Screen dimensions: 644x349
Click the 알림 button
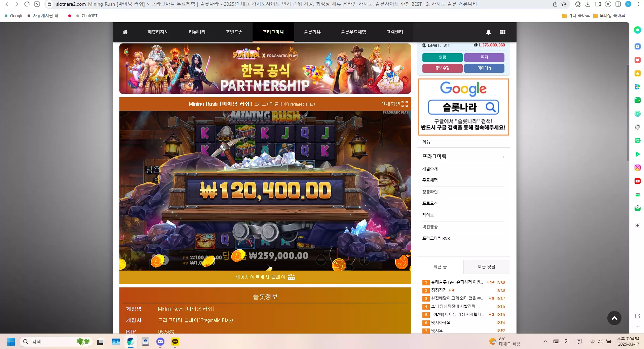pyautogui.click(x=443, y=58)
